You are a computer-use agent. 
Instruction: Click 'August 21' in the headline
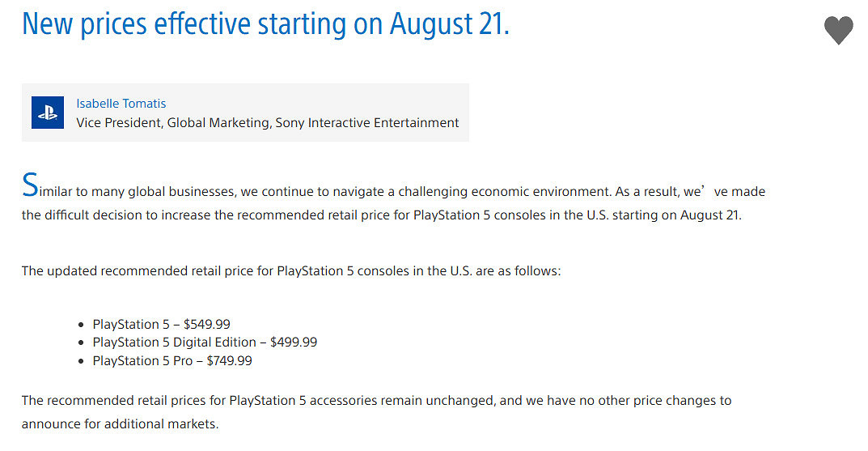449,23
